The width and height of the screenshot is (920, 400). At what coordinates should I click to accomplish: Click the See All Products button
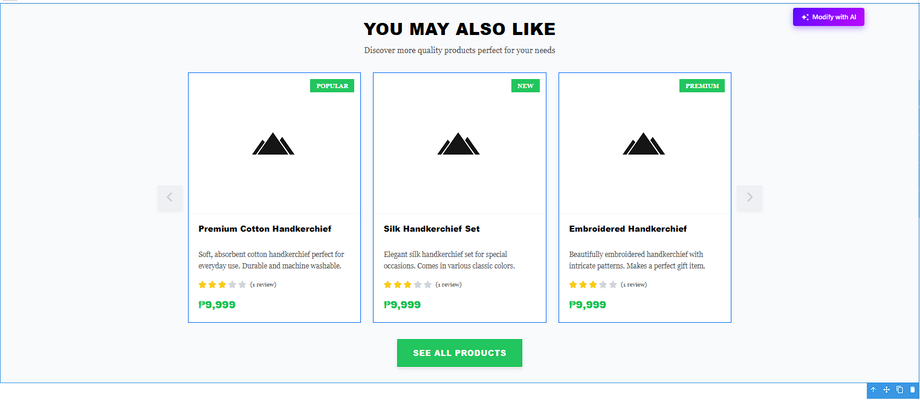(459, 353)
